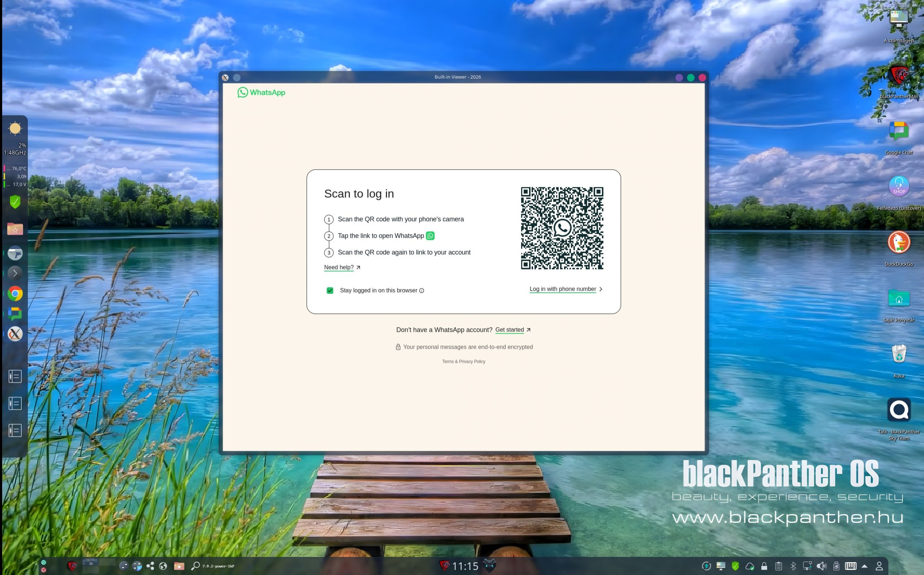Image resolution: width=924 pixels, height=575 pixels.
Task: Open the A számítógép desktop icon
Action: point(898,19)
